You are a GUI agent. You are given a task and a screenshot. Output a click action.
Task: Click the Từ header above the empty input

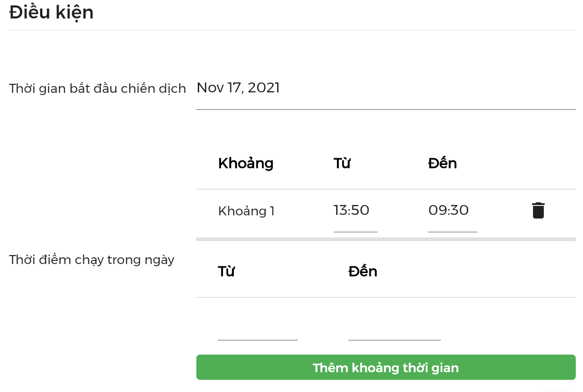coord(226,271)
